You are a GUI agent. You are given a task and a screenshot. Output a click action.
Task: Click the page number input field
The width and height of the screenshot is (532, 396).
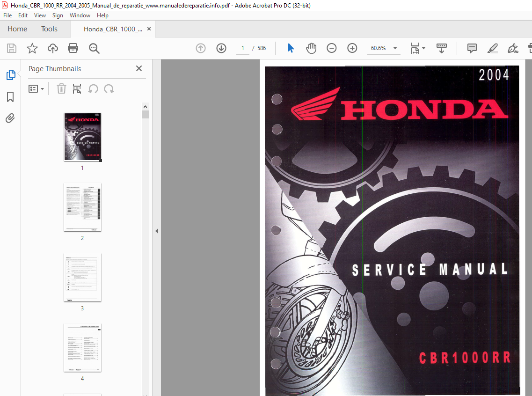243,48
